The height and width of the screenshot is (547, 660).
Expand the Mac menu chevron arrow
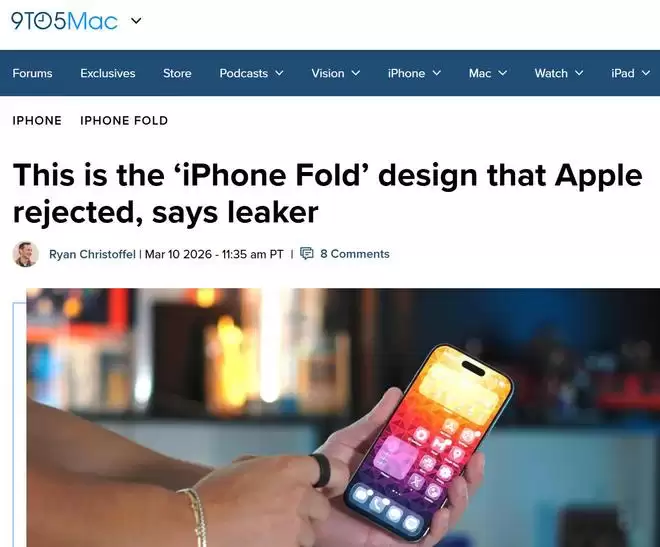(x=503, y=73)
